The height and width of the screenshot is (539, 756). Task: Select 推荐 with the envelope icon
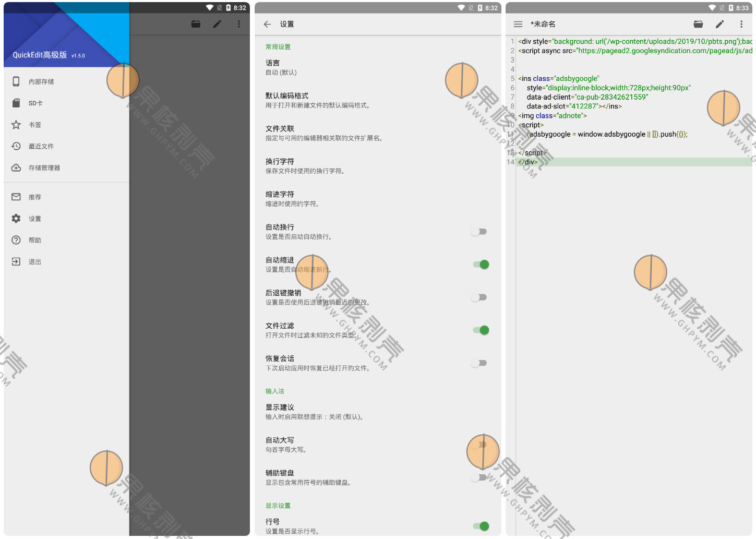click(x=66, y=197)
